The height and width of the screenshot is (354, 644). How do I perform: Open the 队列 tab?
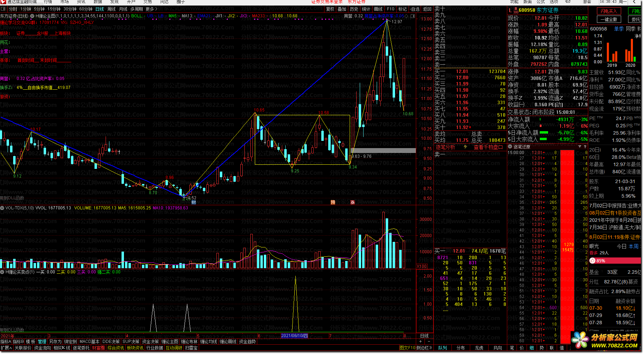coord(442,348)
